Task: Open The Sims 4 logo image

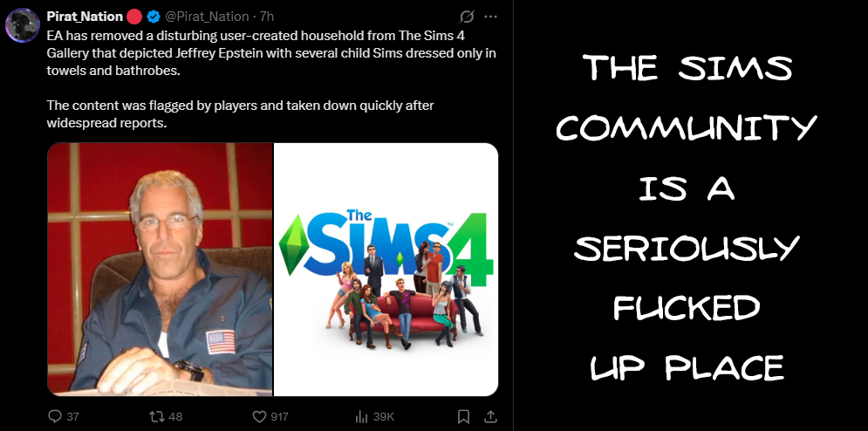Action: 386,270
